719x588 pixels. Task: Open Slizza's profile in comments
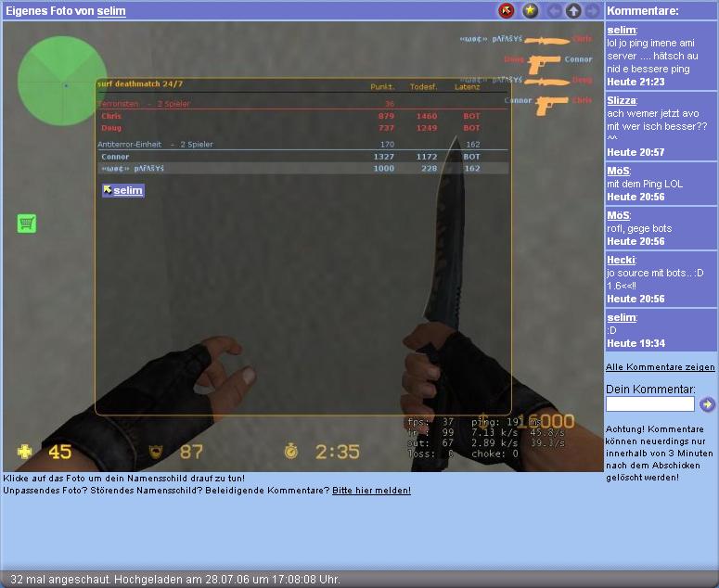tap(621, 100)
